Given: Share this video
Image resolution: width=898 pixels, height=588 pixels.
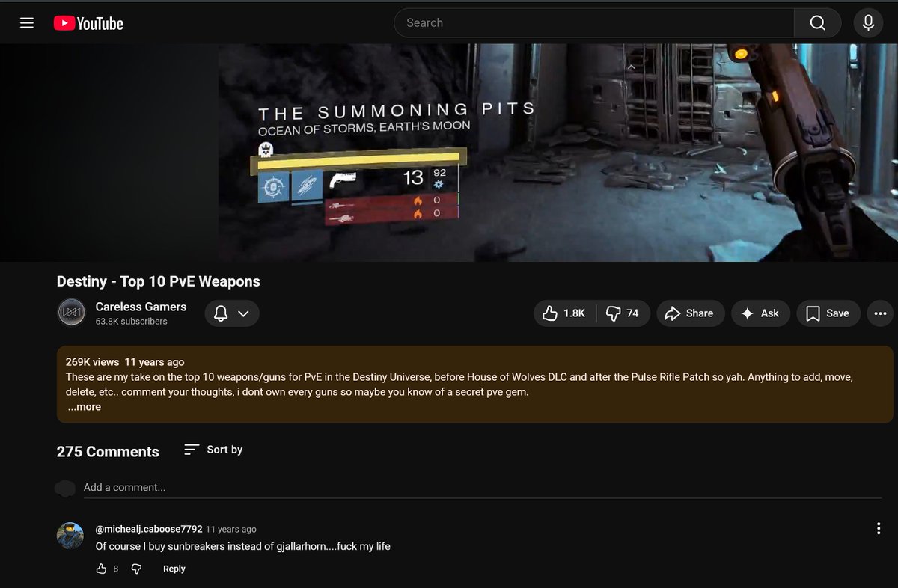Looking at the screenshot, I should click(x=691, y=313).
